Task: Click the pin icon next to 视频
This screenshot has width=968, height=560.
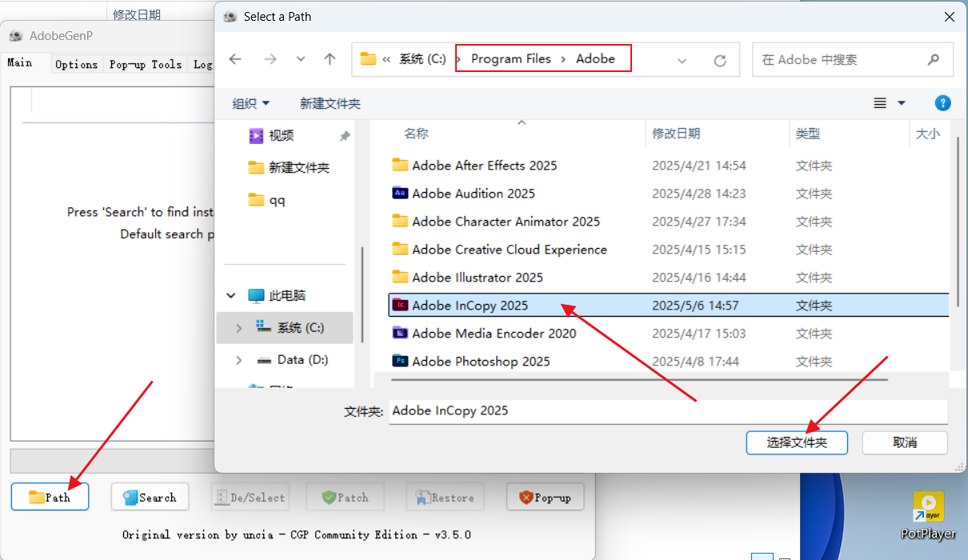Action: (x=345, y=136)
